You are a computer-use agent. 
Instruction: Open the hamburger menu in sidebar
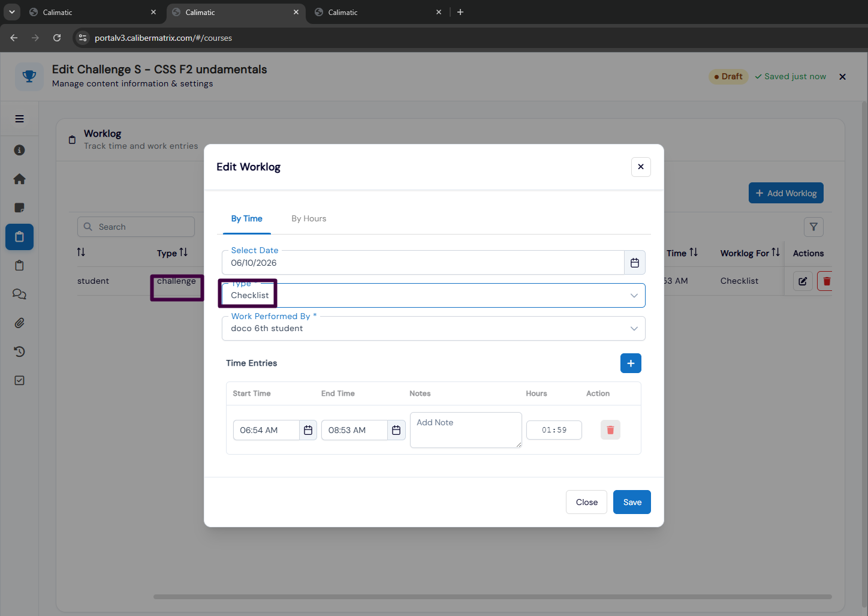(19, 119)
